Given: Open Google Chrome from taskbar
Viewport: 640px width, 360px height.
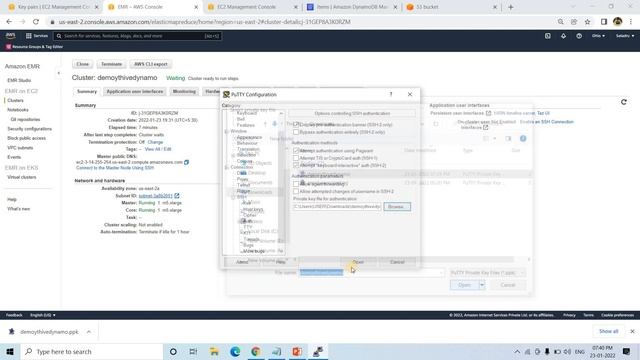Looking at the screenshot, I should click(x=256, y=351).
